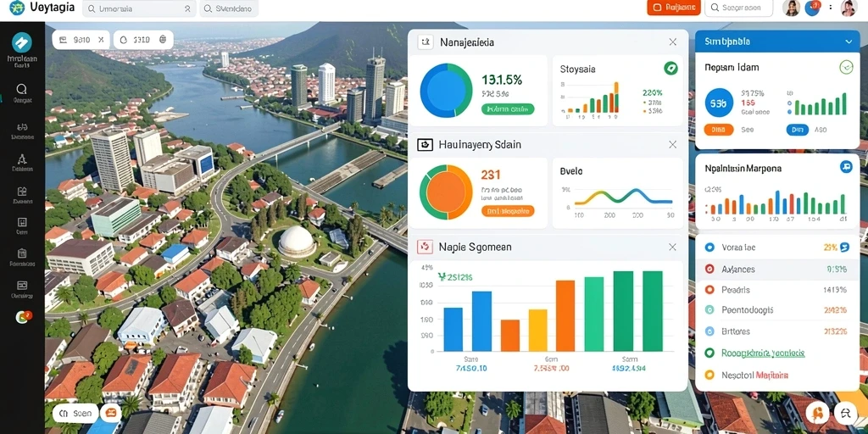This screenshot has width=868, height=434.
Task: Open the sidebar search icon
Action: (21, 88)
